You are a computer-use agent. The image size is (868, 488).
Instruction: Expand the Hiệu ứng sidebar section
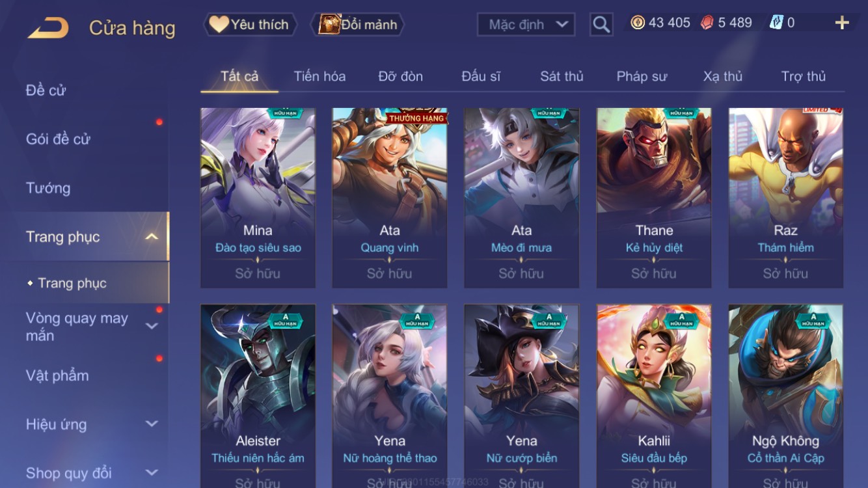152,424
